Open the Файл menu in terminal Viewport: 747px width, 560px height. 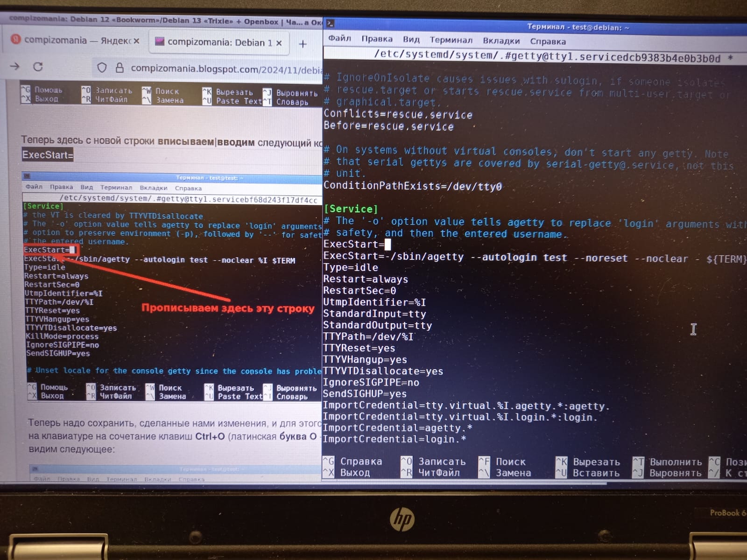click(x=339, y=38)
